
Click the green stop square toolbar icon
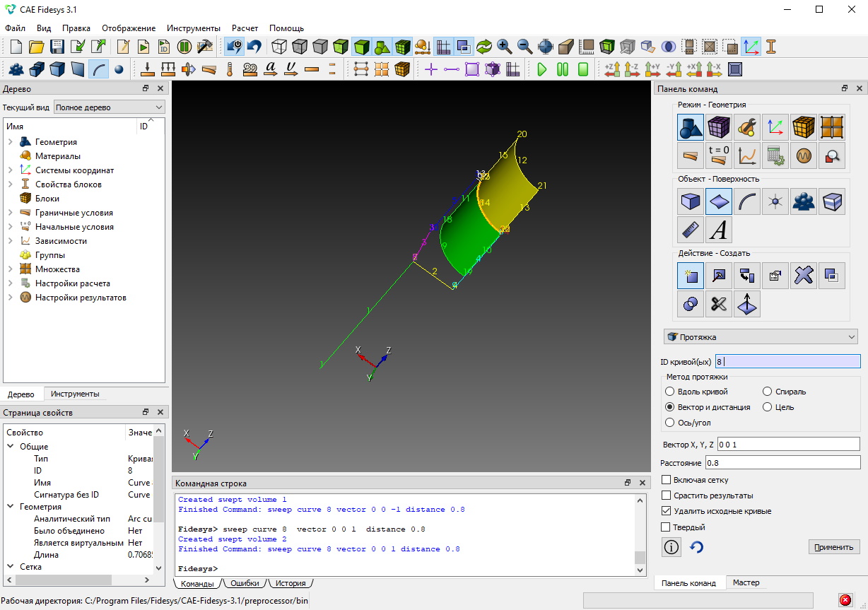pos(583,69)
